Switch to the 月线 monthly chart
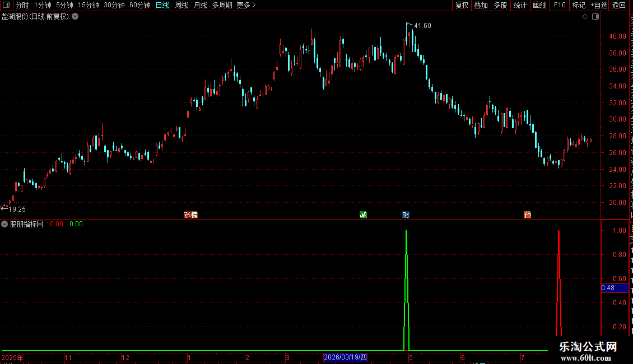Image resolution: width=633 pixels, height=364 pixels. [x=200, y=5]
